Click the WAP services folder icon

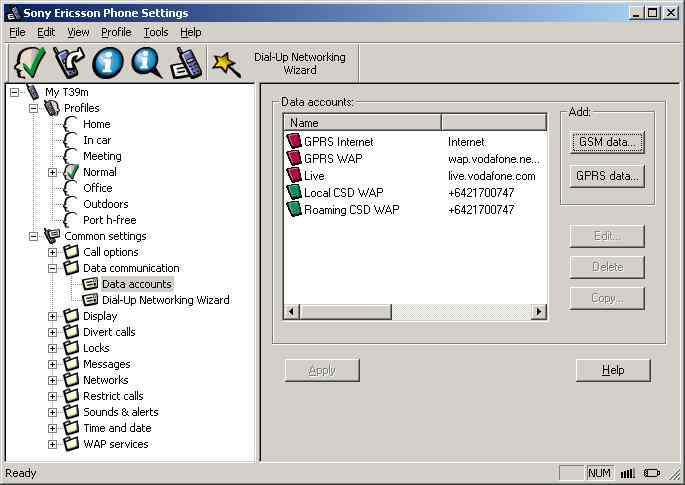[71, 443]
